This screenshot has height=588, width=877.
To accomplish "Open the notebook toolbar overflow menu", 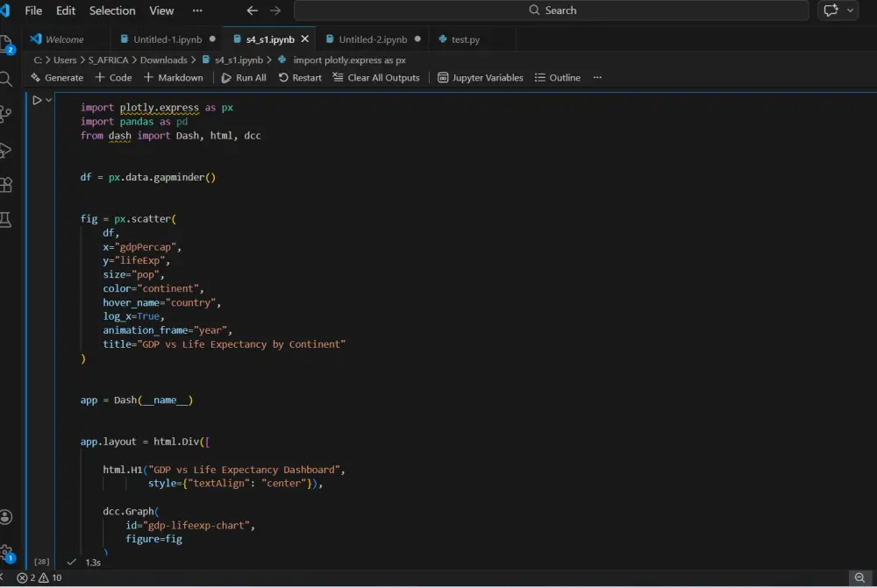I will [x=597, y=77].
